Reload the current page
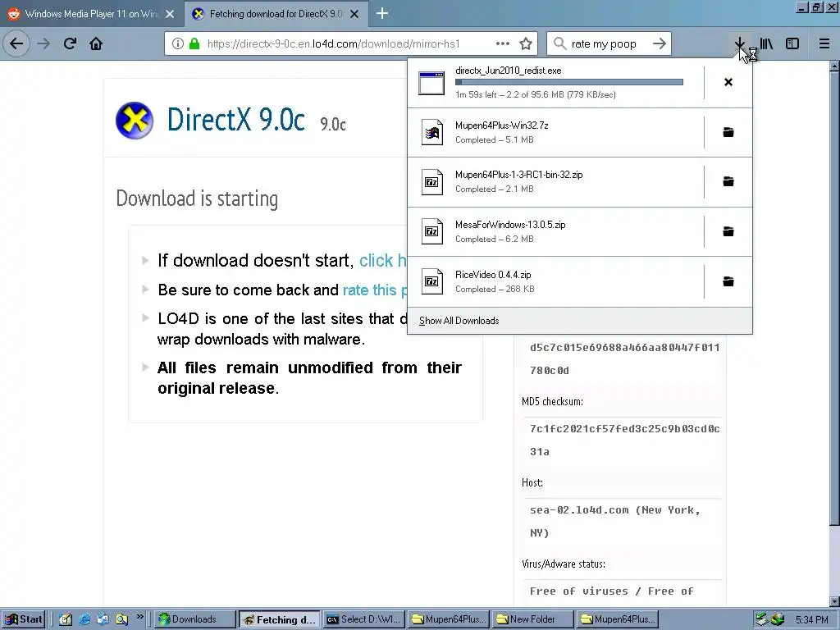Viewport: 840px width, 630px height. (70, 43)
